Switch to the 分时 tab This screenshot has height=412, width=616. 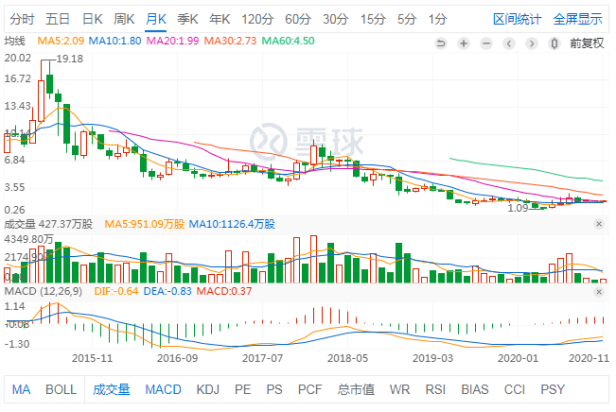click(22, 19)
